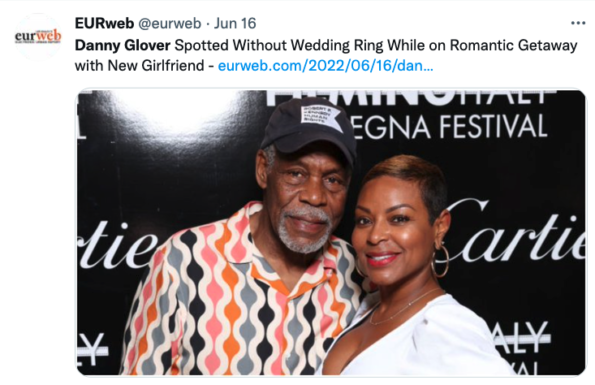Click the words 'Romantic Getaway' in tweet
Screen dimensions: 595x385
(x=513, y=45)
